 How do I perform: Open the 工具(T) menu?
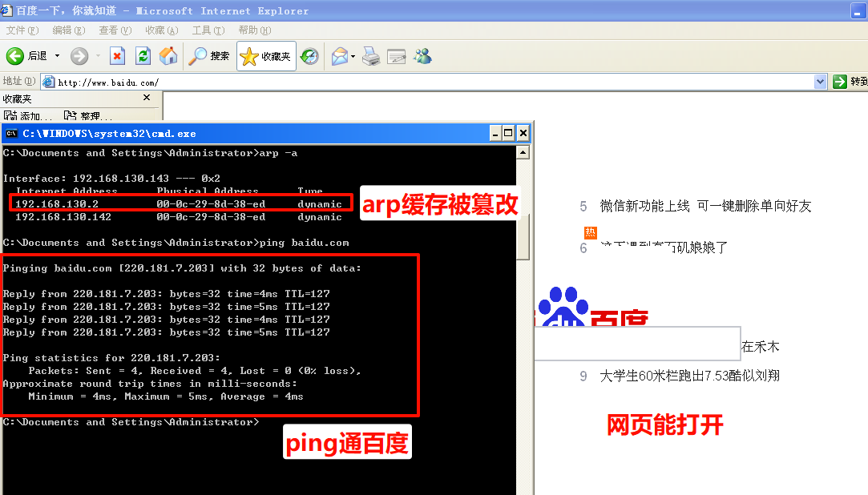point(208,30)
